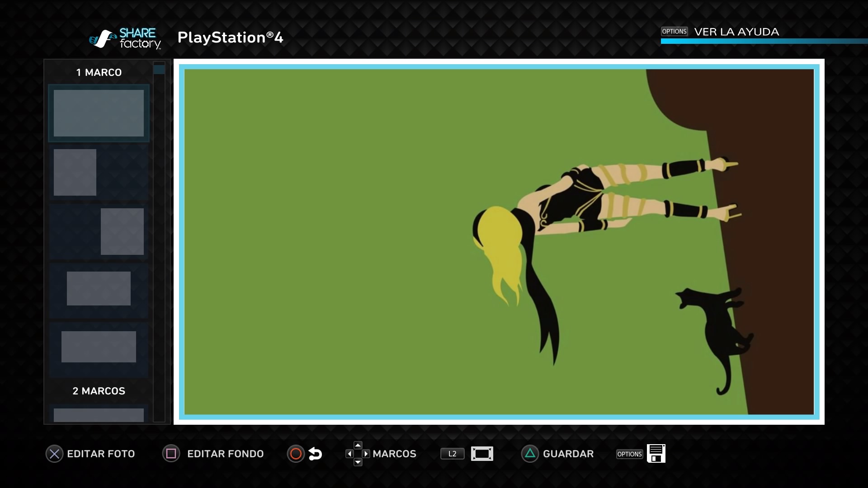Click the 2 MARCOS section header
Image resolution: width=868 pixels, height=488 pixels.
pyautogui.click(x=99, y=391)
